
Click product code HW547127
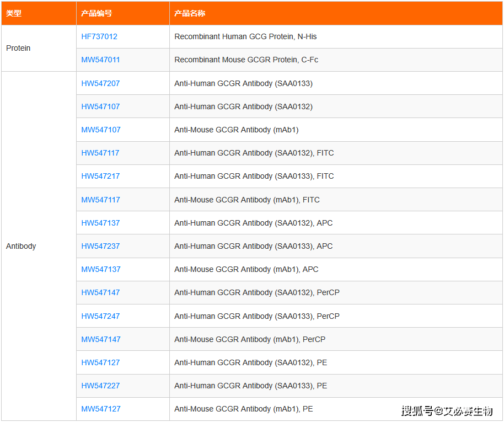[100, 362]
